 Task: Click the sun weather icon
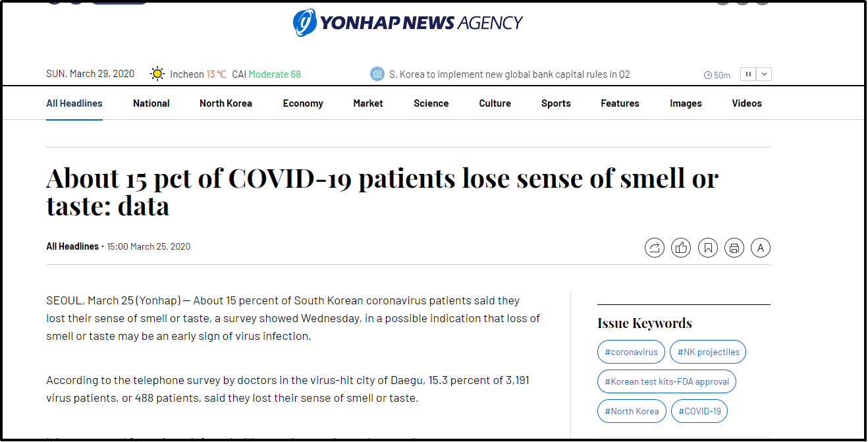[x=157, y=74]
